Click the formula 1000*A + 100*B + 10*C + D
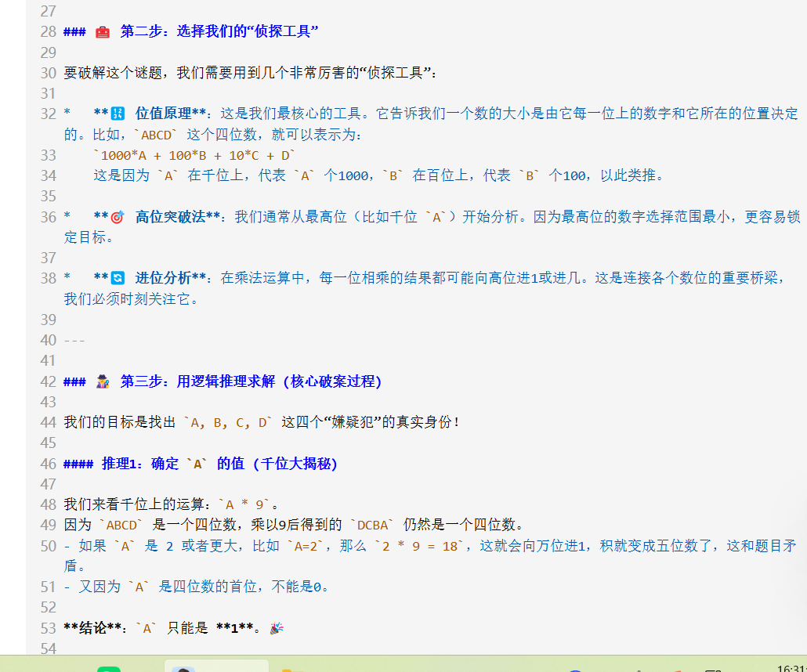This screenshot has height=672, width=807. [x=194, y=155]
